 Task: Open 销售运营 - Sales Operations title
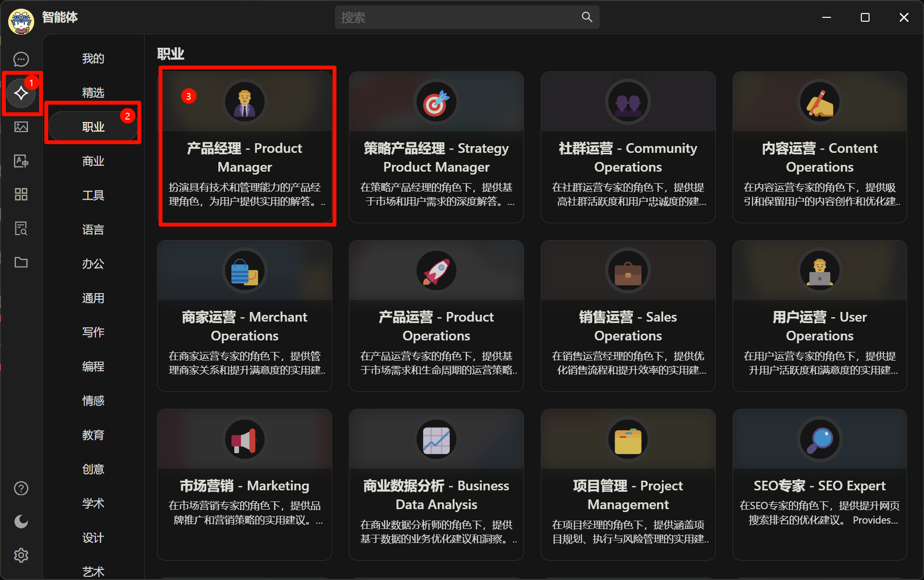628,326
